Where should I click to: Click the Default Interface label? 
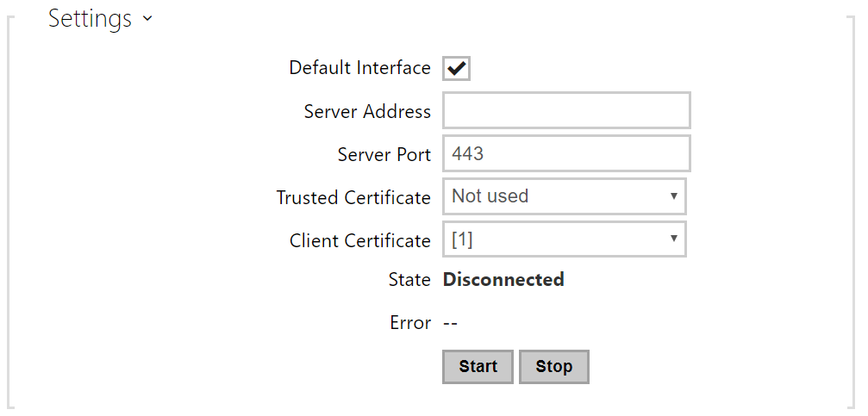pos(359,68)
